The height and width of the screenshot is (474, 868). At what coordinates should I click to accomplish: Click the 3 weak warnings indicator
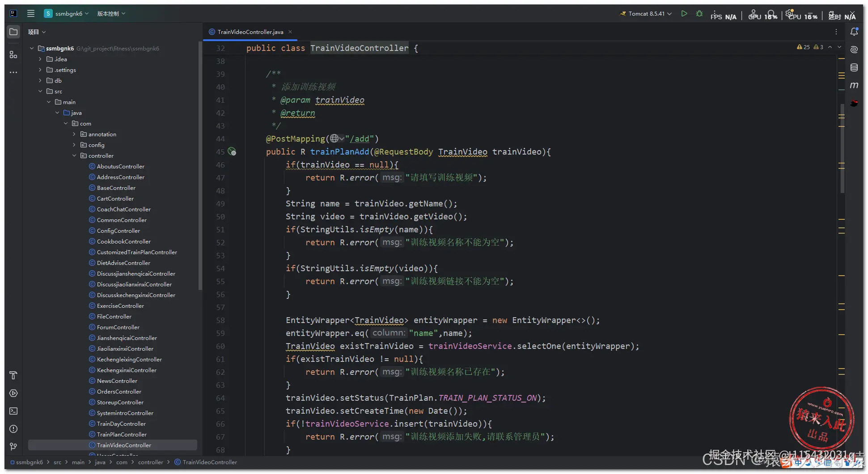pyautogui.click(x=818, y=47)
